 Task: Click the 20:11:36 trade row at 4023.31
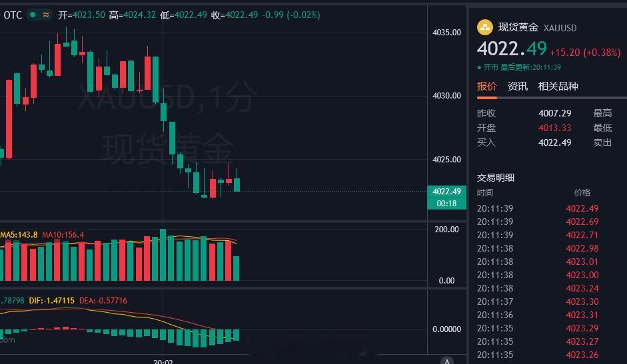coord(538,315)
